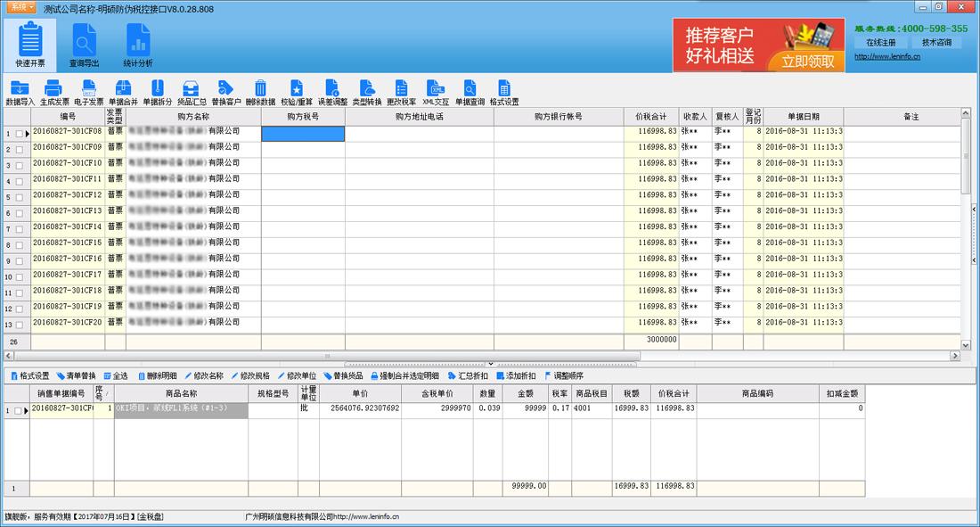980x527 pixels.
Task: Check the checkbox for row 20160827-301CF08
Action: [20, 134]
